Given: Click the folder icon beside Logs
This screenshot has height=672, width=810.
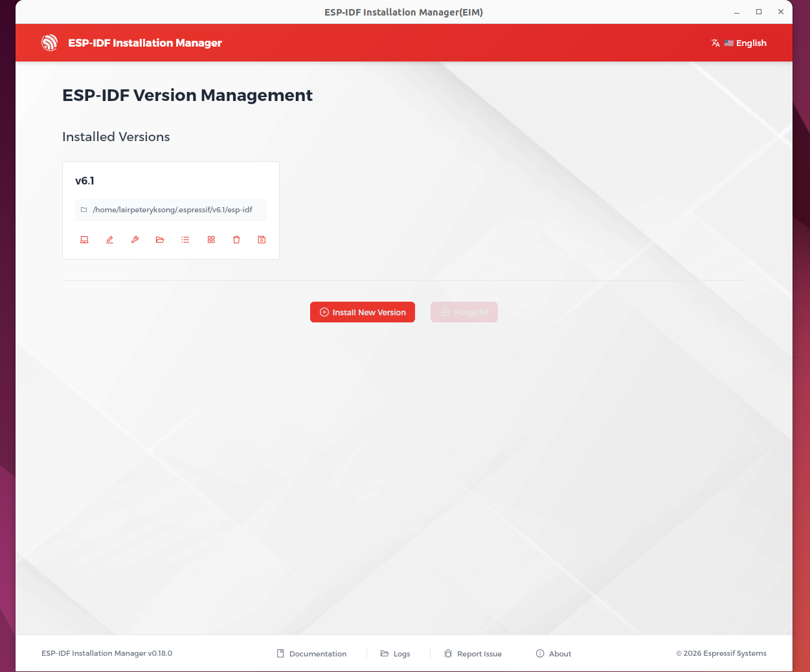Looking at the screenshot, I should click(x=385, y=654).
